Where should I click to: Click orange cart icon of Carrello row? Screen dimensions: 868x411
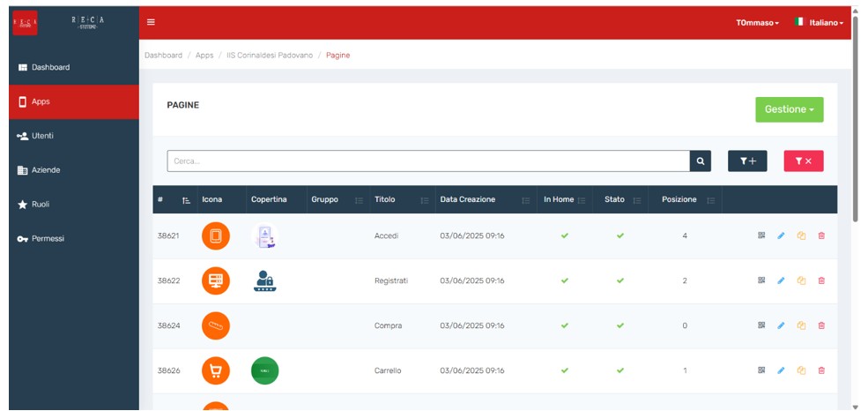215,370
